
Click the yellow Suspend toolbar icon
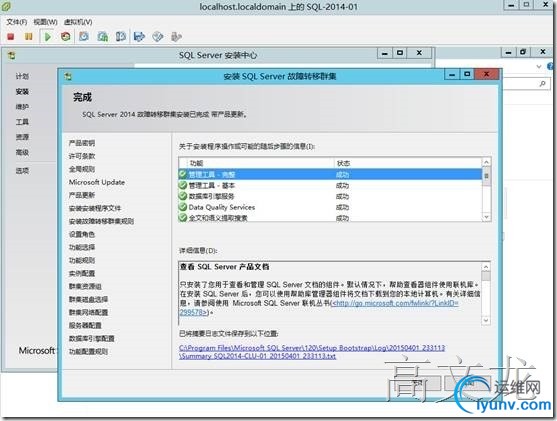(28, 36)
